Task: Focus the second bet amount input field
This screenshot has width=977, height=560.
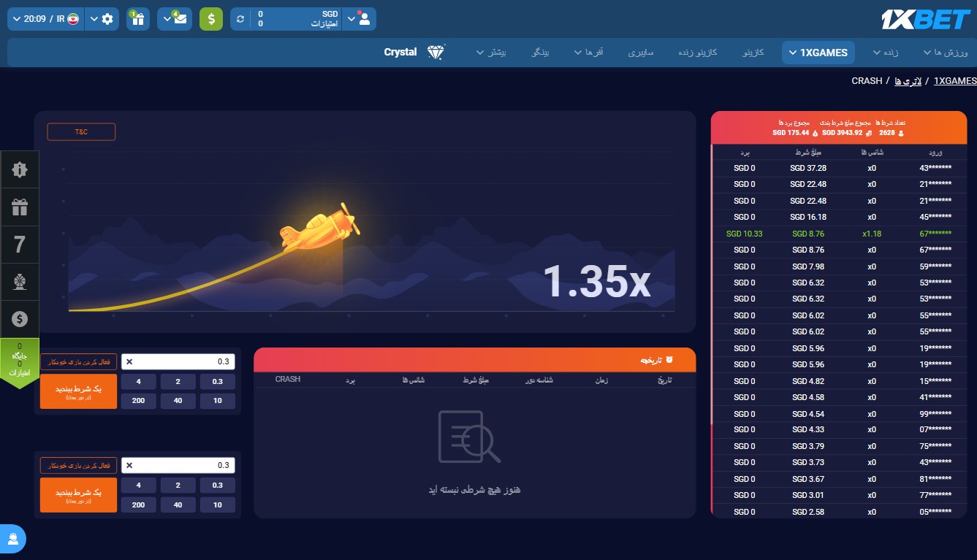Action: 178,465
